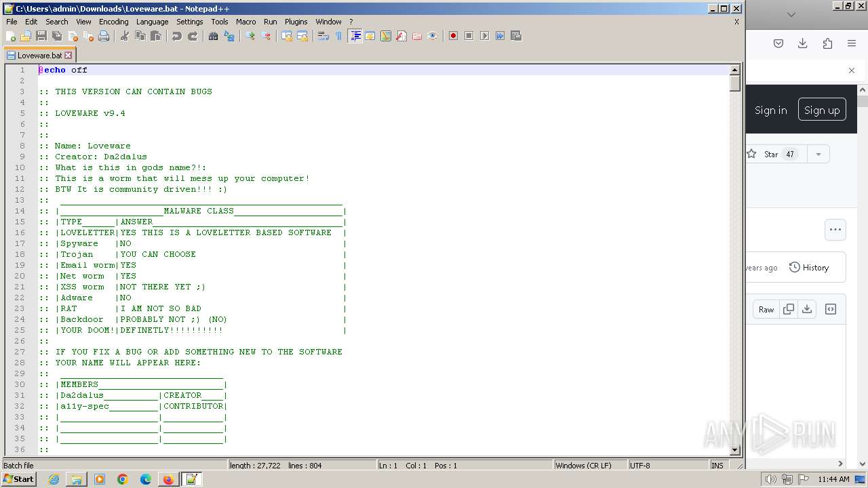Click Sign in on the browser page
This screenshot has height=488, width=868.
pos(771,110)
